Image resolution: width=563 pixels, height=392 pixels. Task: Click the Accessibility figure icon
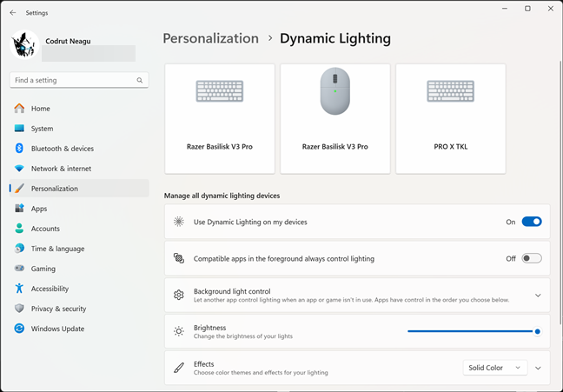[19, 289]
